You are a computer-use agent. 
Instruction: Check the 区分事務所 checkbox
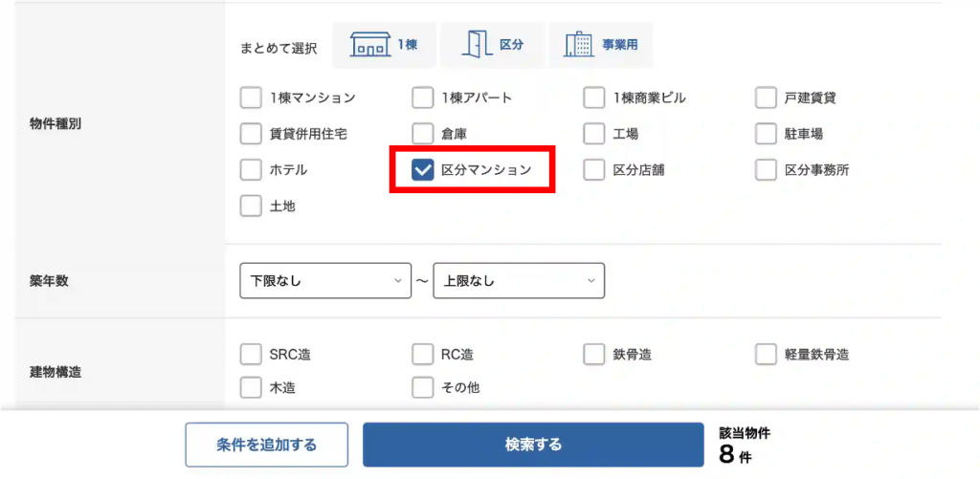(766, 170)
